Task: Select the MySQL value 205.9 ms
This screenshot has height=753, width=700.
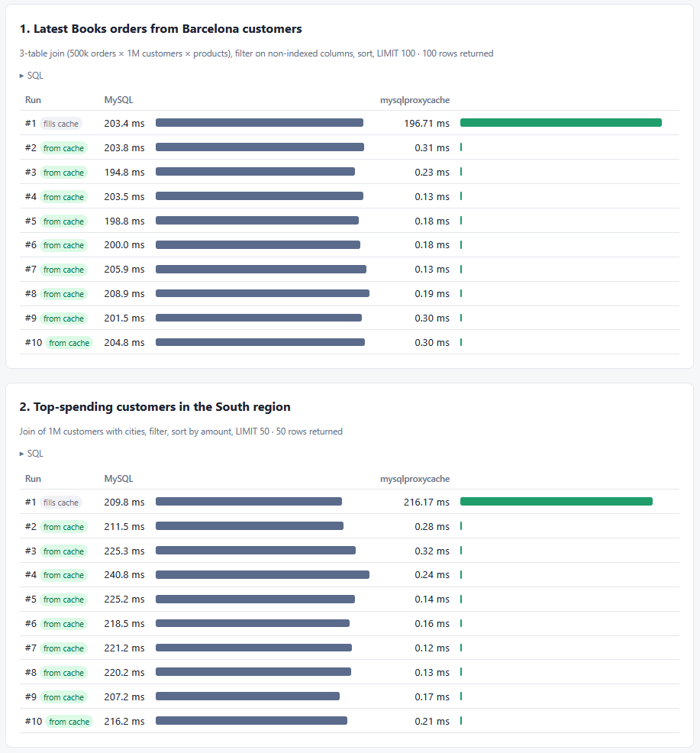Action: tap(124, 270)
